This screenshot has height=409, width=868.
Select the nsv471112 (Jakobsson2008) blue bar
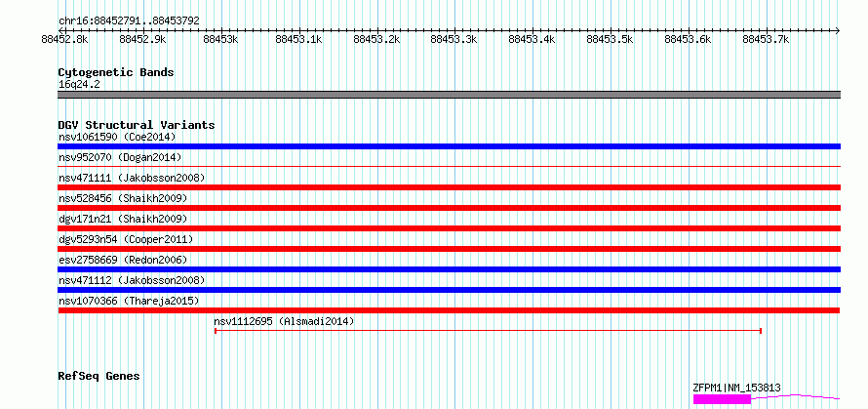[449, 290]
